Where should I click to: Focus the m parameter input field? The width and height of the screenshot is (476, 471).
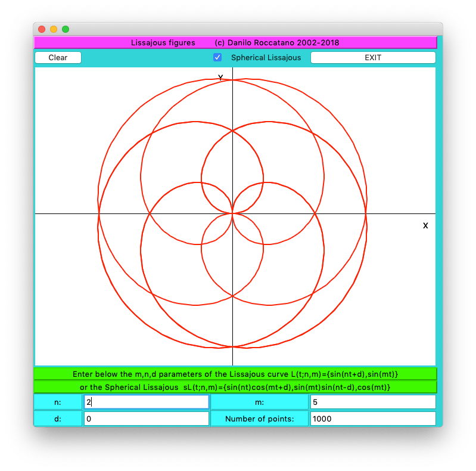click(373, 402)
